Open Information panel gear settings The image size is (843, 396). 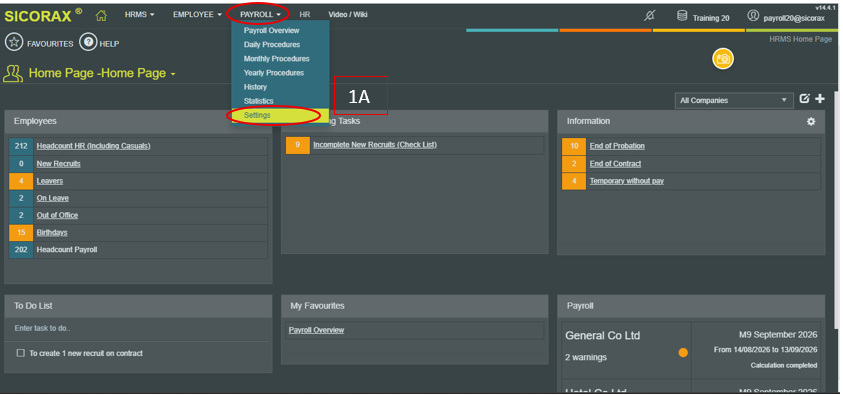tap(811, 121)
